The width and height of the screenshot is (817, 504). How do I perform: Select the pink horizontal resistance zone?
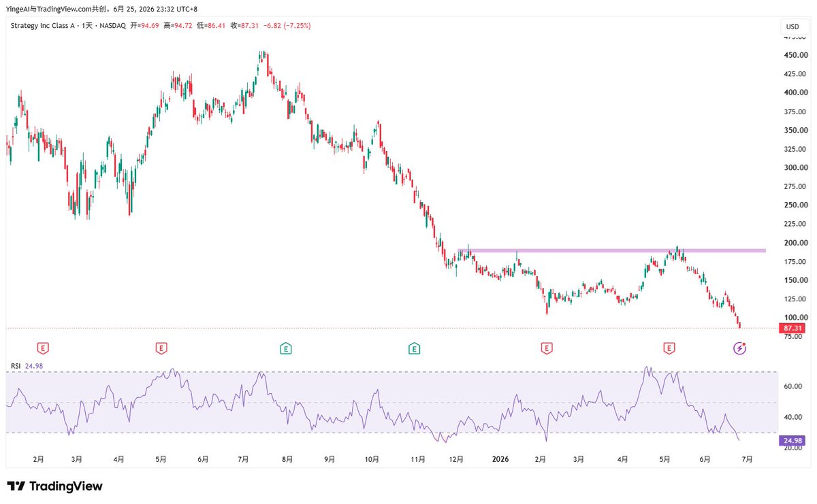(612, 251)
